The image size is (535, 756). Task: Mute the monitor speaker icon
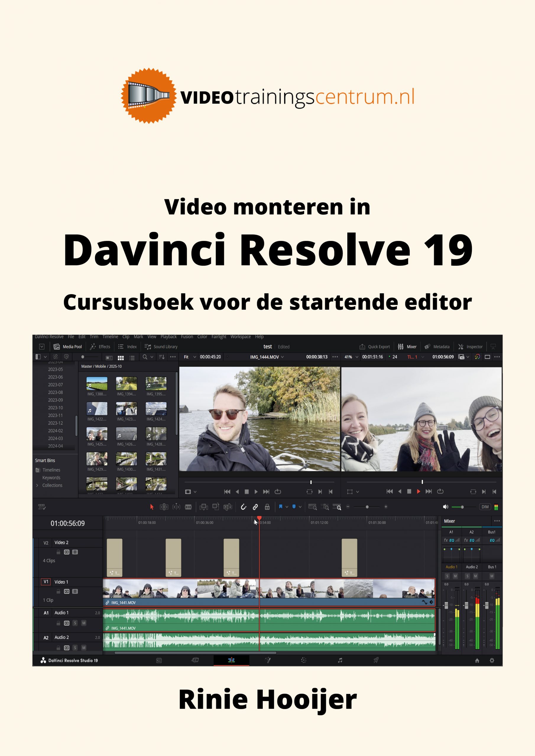(445, 507)
